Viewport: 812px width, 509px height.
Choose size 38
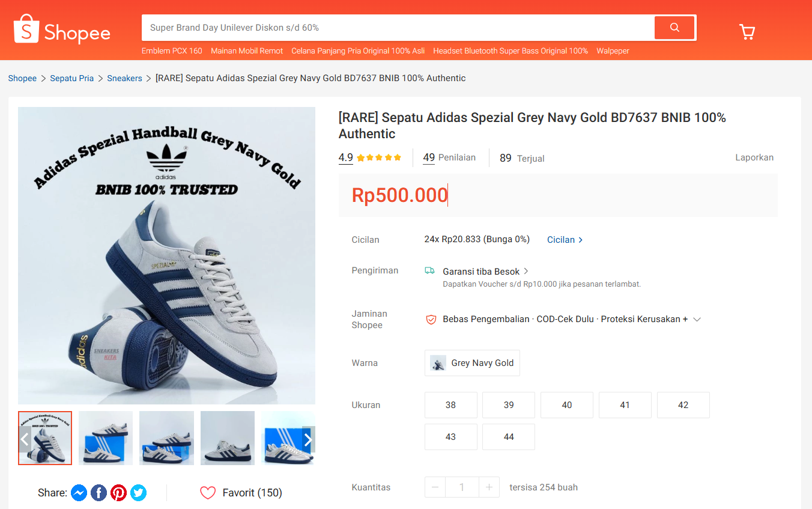(450, 405)
